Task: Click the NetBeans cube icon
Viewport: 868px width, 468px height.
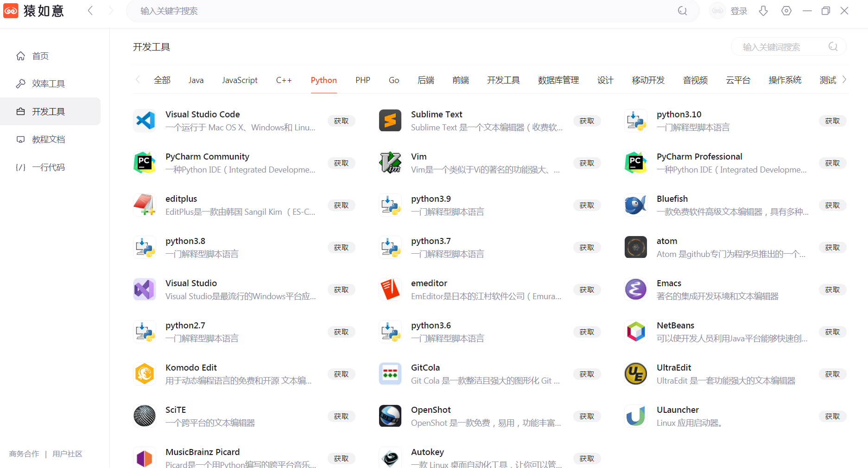Action: [x=636, y=332]
